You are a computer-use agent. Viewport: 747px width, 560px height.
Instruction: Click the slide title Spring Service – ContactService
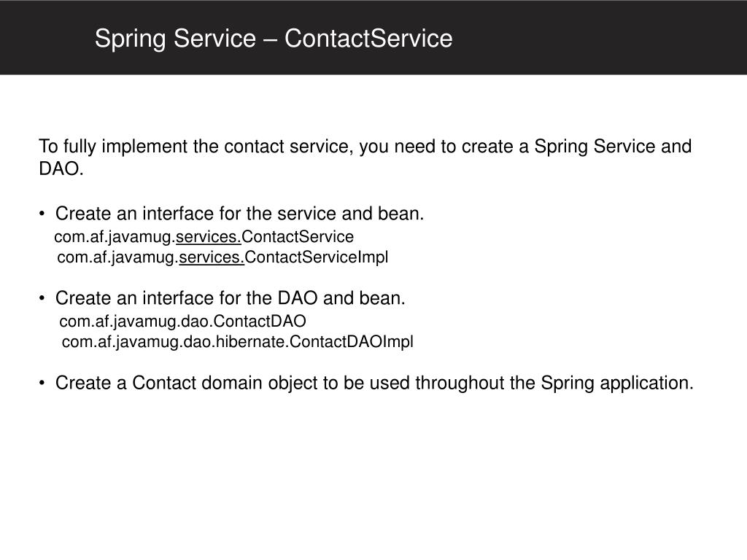pyautogui.click(x=274, y=39)
